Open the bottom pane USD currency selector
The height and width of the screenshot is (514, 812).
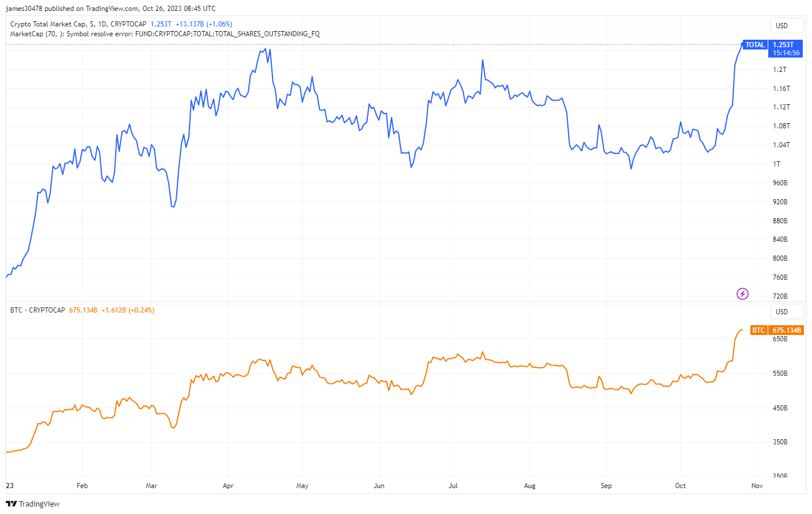[x=787, y=311]
